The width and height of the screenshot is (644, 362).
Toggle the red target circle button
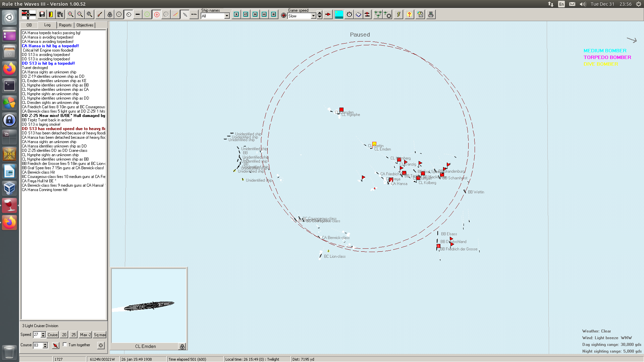pos(157,14)
